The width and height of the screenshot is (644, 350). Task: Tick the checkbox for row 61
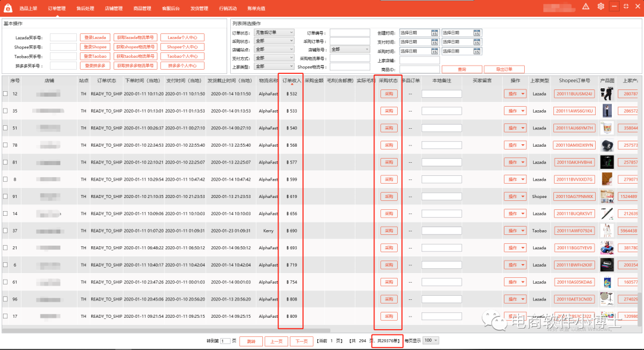tap(5, 282)
